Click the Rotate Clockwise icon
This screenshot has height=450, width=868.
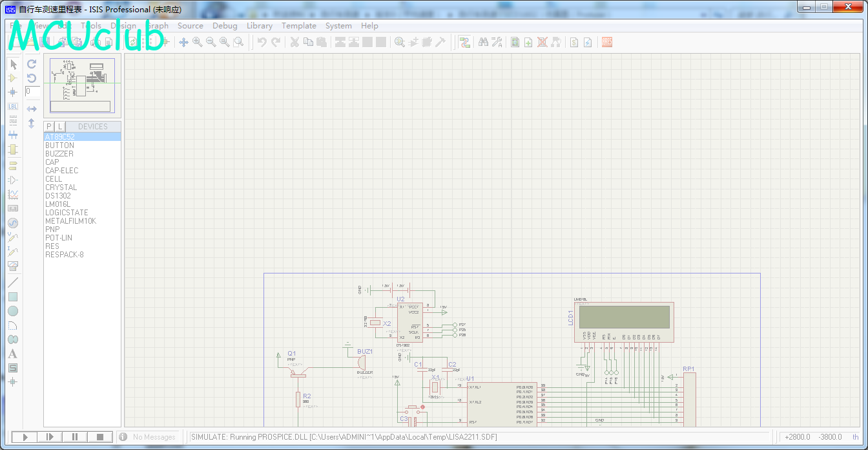coord(32,64)
